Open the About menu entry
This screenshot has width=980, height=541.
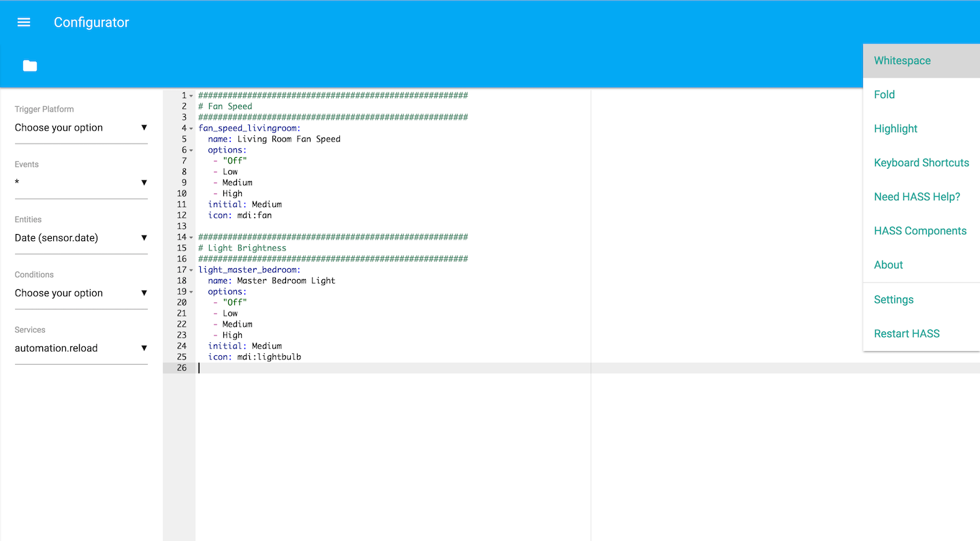[x=921, y=265]
